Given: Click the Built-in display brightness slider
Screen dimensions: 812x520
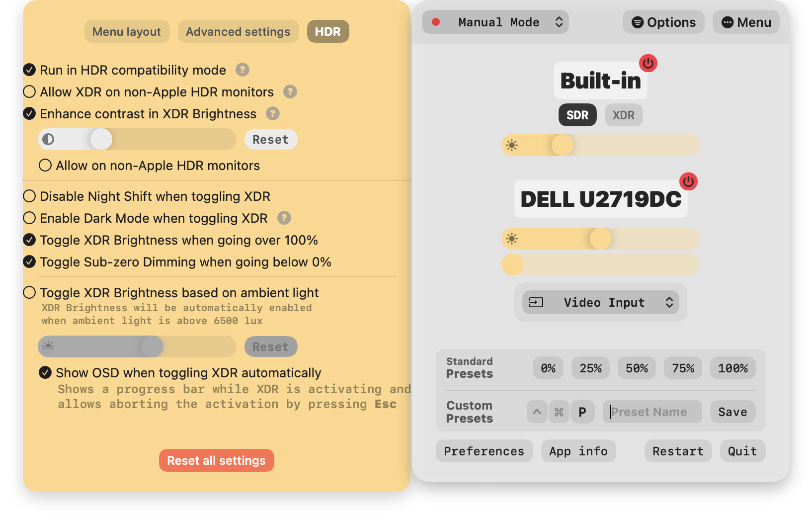Looking at the screenshot, I should click(601, 145).
